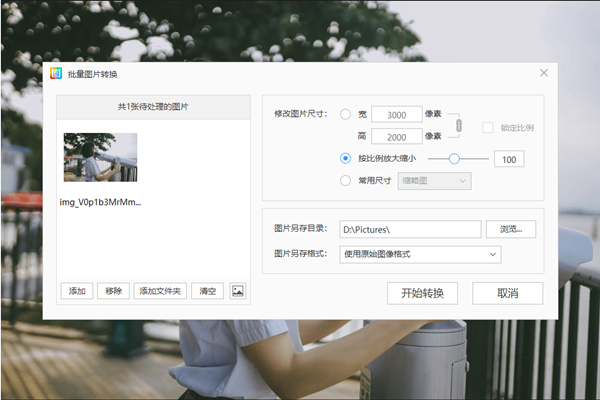Open the 缩略图 size dropdown

point(434,181)
